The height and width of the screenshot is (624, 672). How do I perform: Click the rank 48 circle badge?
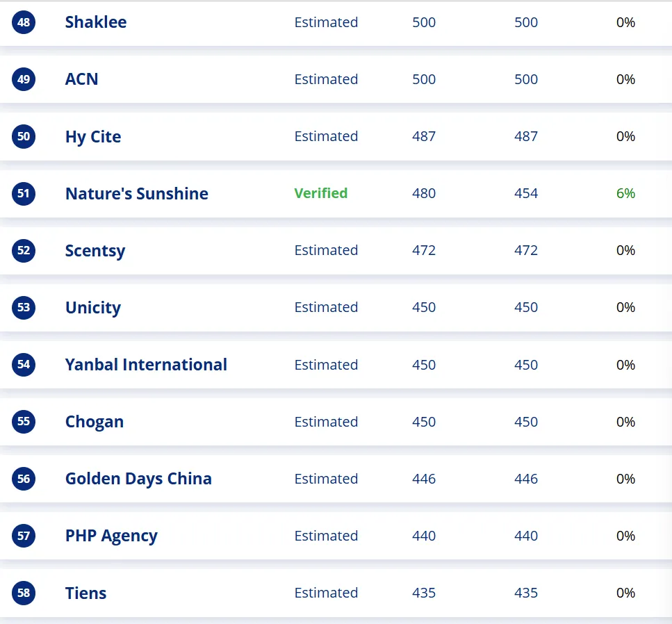[24, 22]
